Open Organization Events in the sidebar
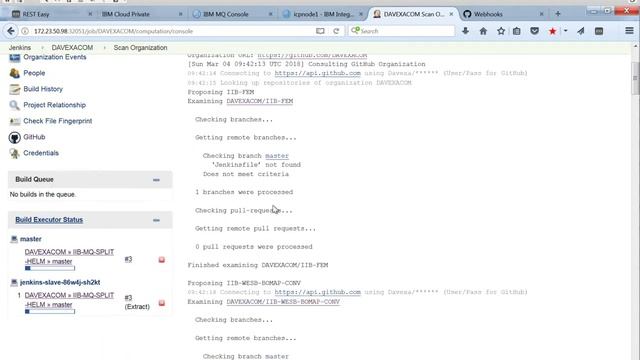This screenshot has height=360, width=640. click(x=55, y=57)
